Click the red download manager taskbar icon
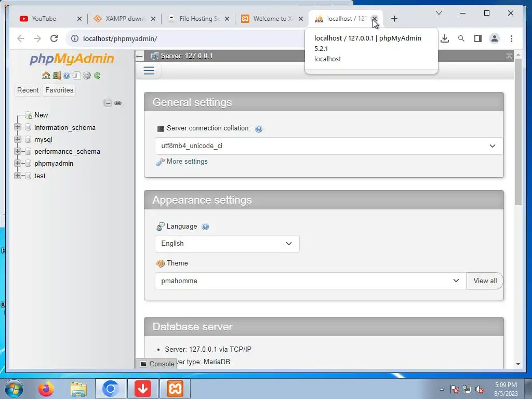 pyautogui.click(x=143, y=389)
